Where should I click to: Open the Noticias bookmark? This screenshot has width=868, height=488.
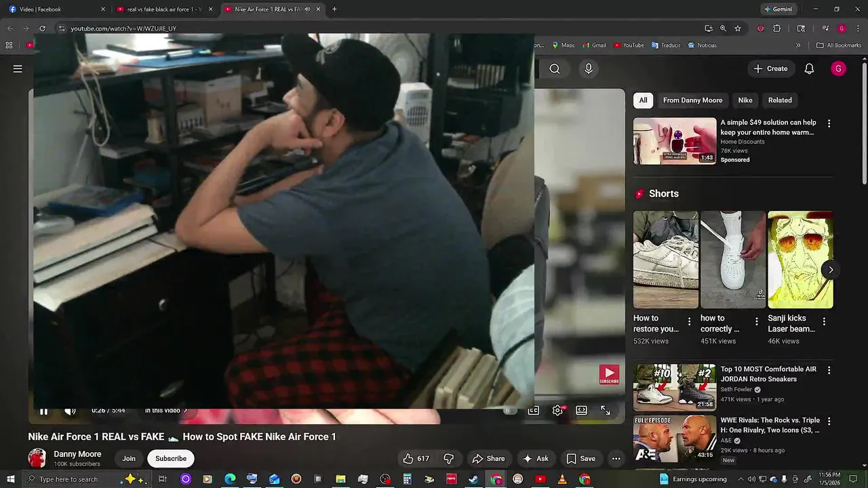pyautogui.click(x=702, y=45)
